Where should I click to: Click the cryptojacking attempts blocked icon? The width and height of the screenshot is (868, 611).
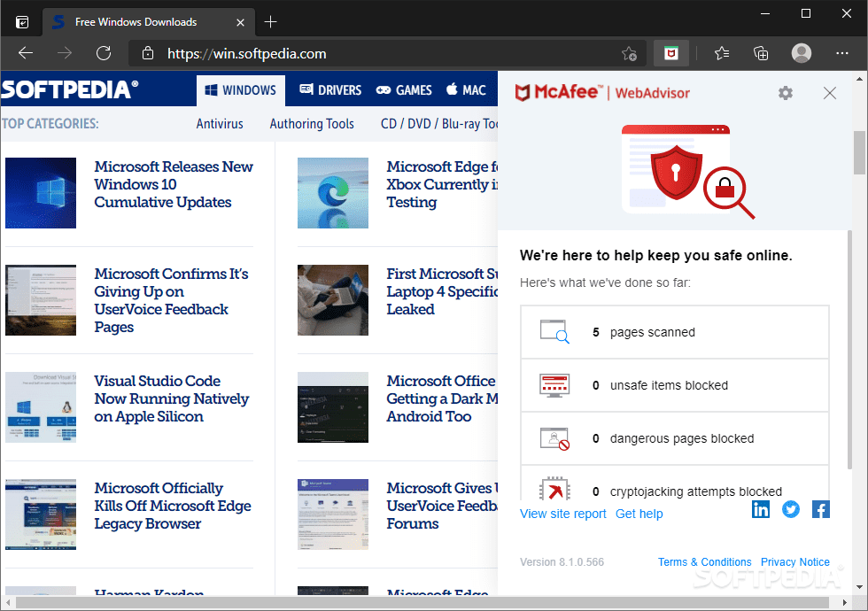554,489
